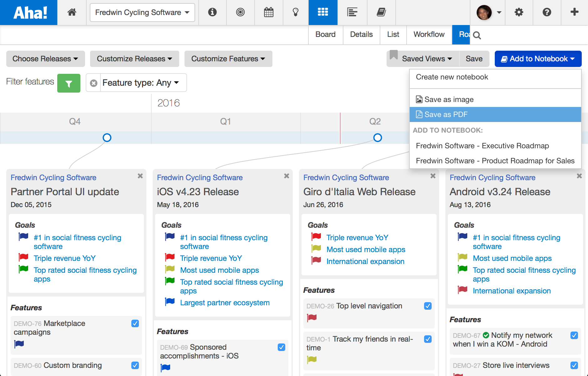The height and width of the screenshot is (376, 588).
Task: Open the strategy target icon
Action: coord(240,12)
